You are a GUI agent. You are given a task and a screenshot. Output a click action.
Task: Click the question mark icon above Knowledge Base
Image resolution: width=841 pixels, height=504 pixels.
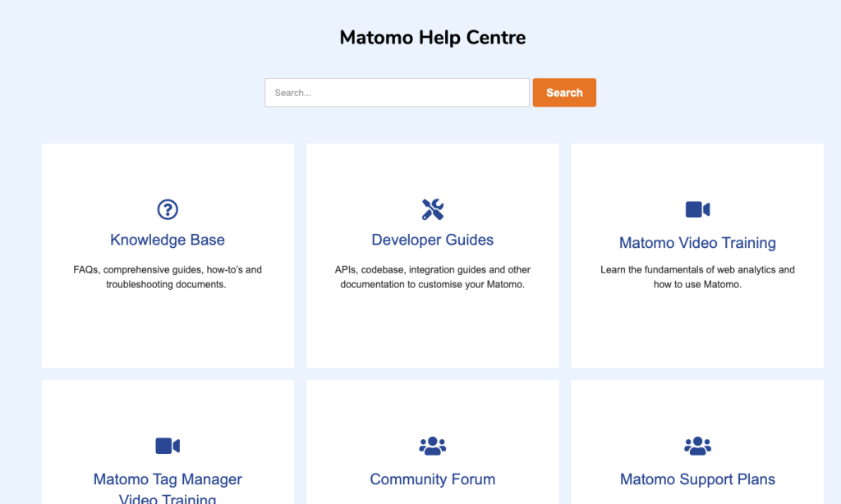click(x=168, y=209)
